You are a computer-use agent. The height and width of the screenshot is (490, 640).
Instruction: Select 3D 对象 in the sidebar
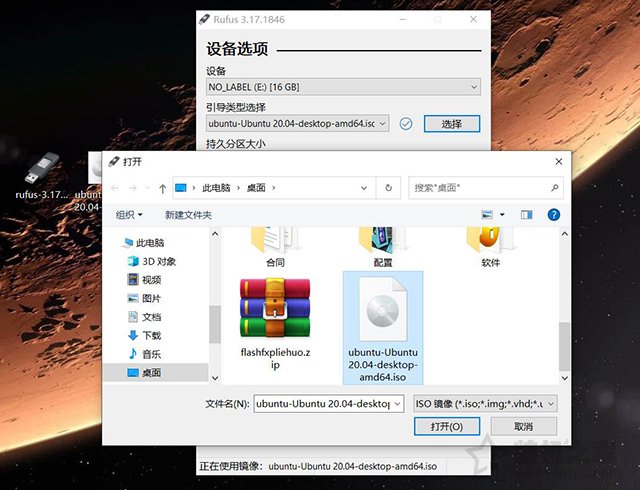click(x=152, y=261)
